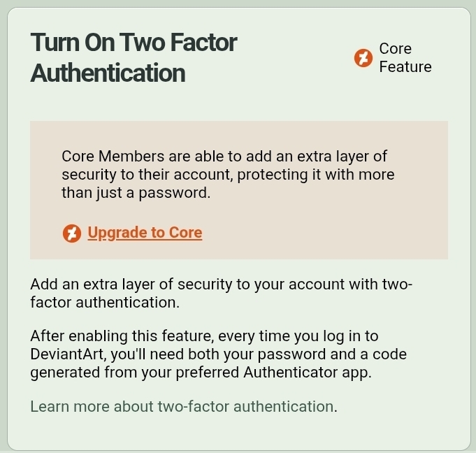Image resolution: width=476 pixels, height=453 pixels.
Task: Click the word Feature in the top-right badge
Action: click(405, 67)
